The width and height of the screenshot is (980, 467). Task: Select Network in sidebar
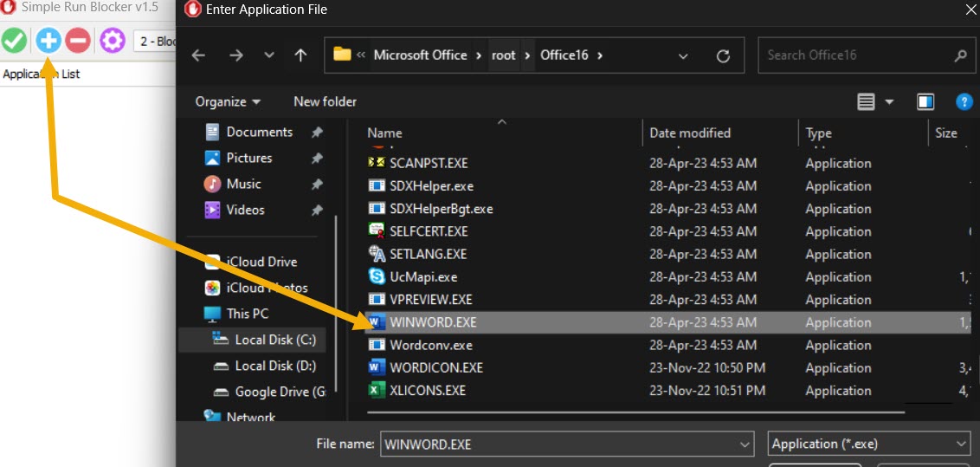[250, 417]
